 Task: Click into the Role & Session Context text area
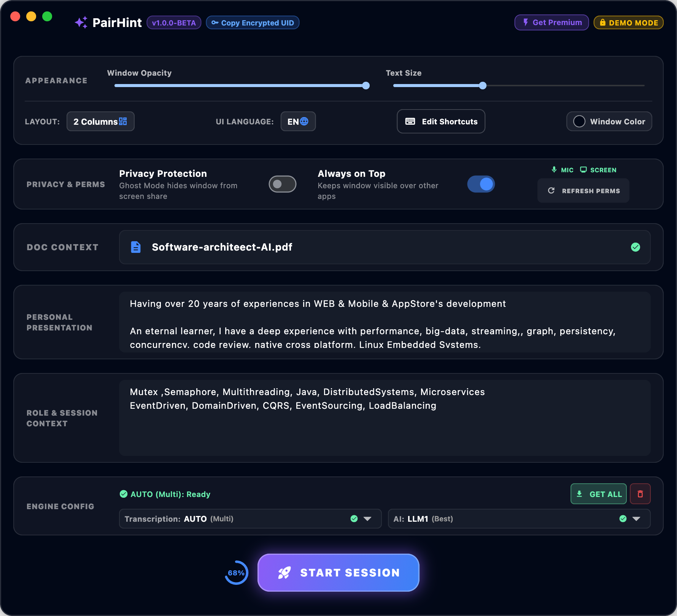point(385,418)
